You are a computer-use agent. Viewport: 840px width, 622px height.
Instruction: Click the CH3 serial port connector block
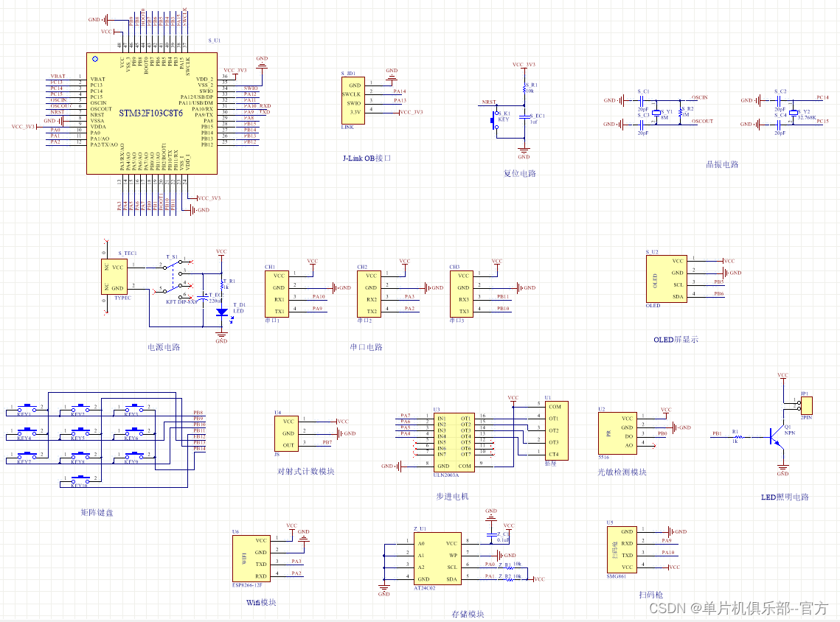[461, 294]
